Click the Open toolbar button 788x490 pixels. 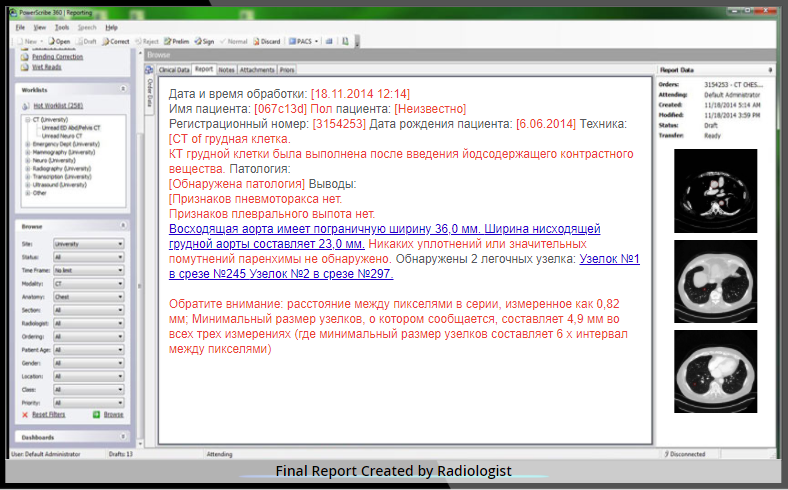[60, 41]
